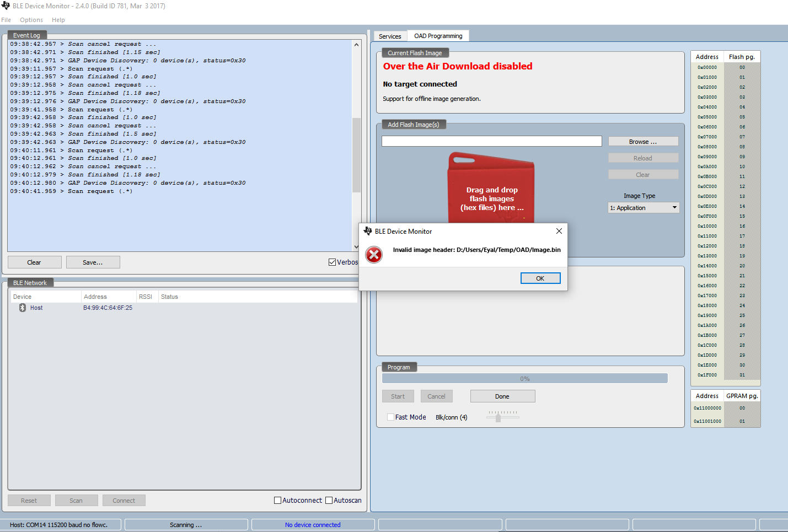Click flash page address 0x1F000
The width and height of the screenshot is (788, 532).
pyautogui.click(x=707, y=375)
